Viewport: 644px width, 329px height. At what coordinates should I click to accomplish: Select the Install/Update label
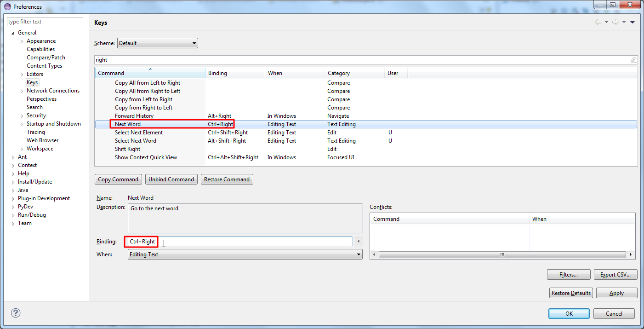pos(35,182)
